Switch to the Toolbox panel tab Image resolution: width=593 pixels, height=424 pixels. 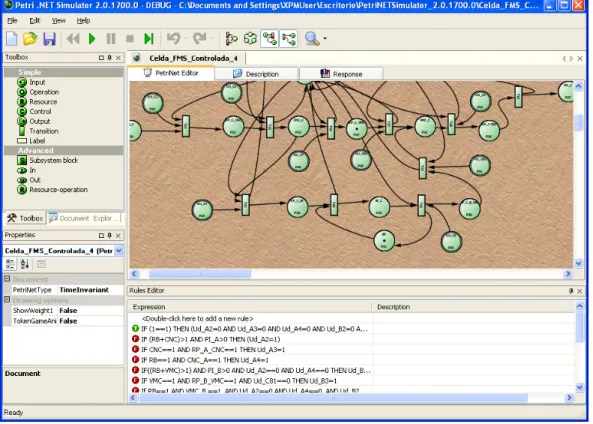(x=25, y=218)
